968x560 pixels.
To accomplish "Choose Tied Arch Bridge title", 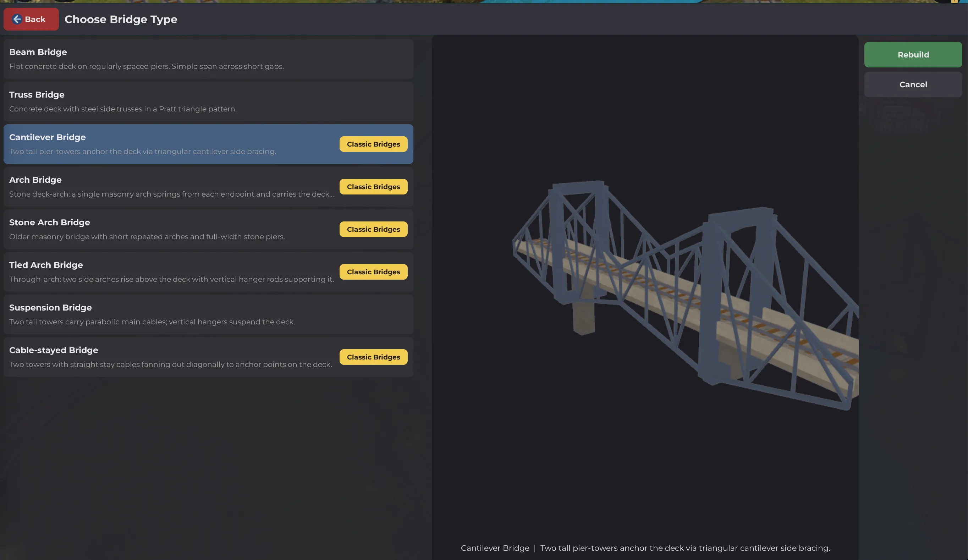I will coord(46,265).
